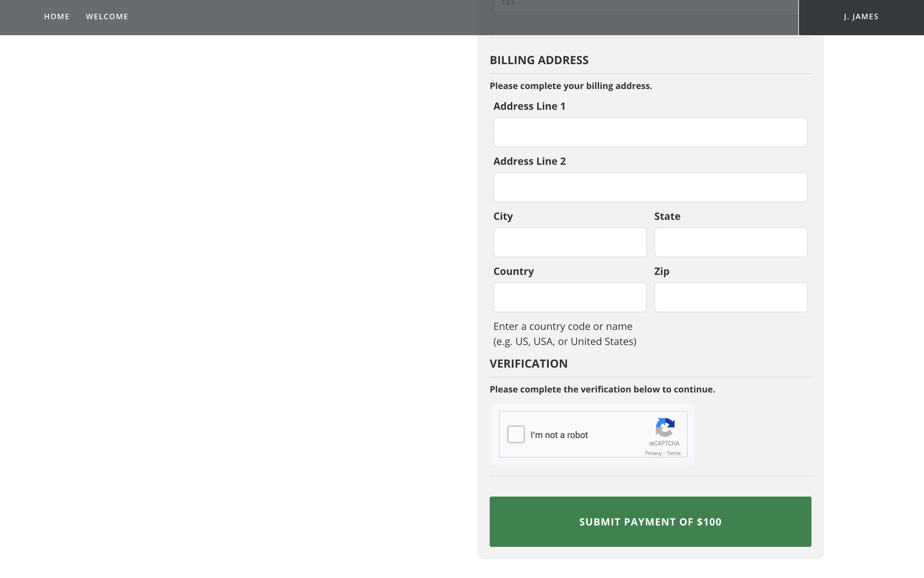Screen dimensions: 924x578
Task: Focus the Address Line 1 field
Action: 650,132
